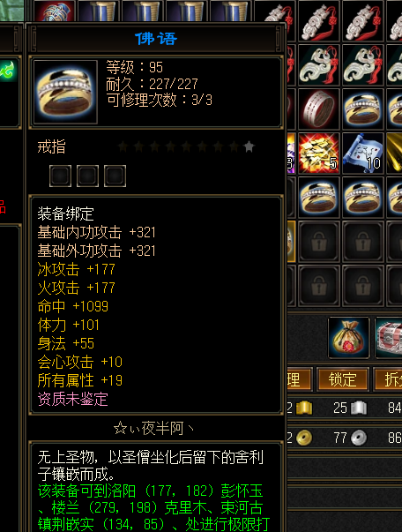This screenshot has width=402, height=532.
Task: Click the 锁定 lock button
Action: tap(342, 379)
